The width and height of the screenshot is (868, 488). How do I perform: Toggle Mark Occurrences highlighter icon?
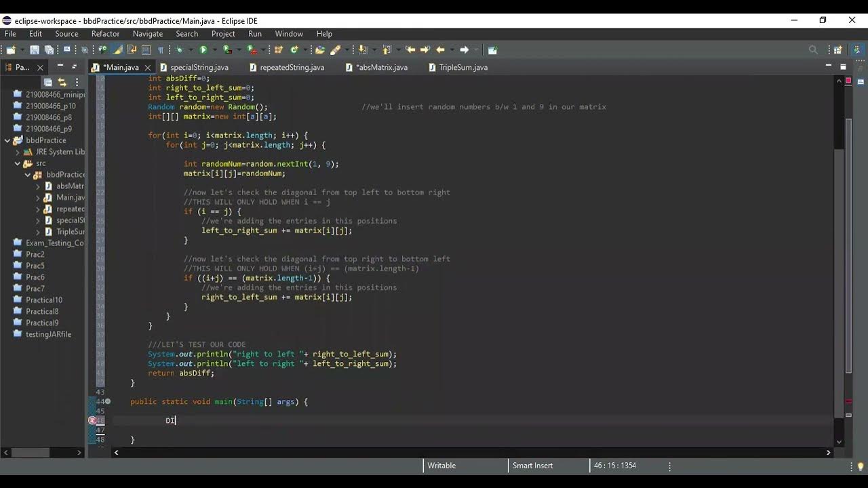click(x=117, y=49)
